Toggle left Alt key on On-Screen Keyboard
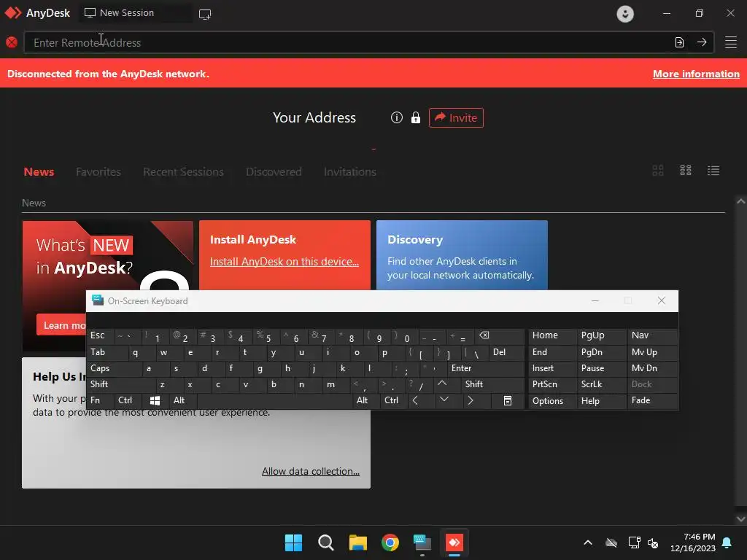The width and height of the screenshot is (747, 560). pos(183,400)
